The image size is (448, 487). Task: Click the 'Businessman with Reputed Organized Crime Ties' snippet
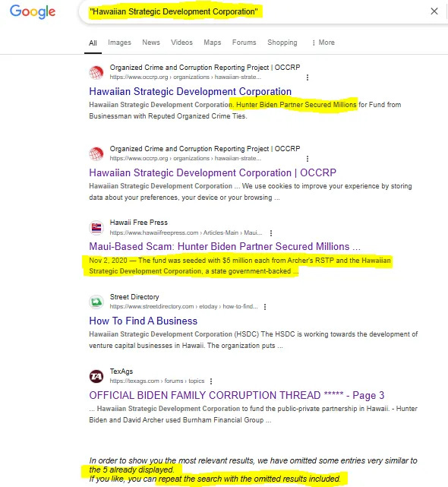click(x=168, y=116)
